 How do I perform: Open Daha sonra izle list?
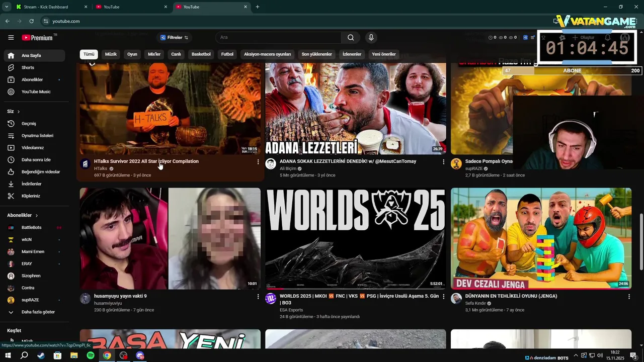pyautogui.click(x=34, y=160)
